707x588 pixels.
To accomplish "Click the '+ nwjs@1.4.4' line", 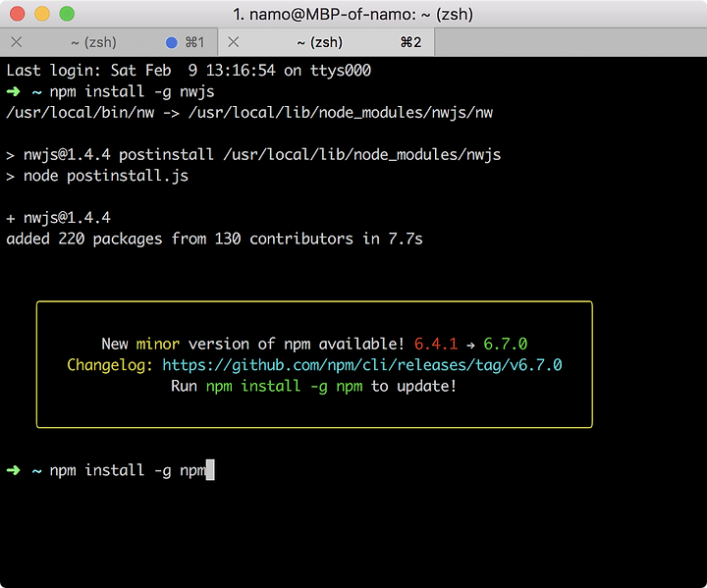I will (59, 218).
